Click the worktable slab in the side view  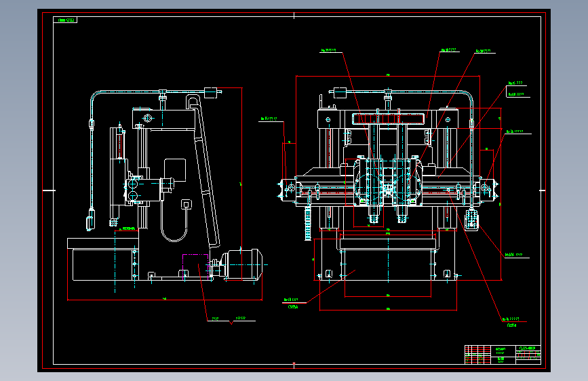103,243
